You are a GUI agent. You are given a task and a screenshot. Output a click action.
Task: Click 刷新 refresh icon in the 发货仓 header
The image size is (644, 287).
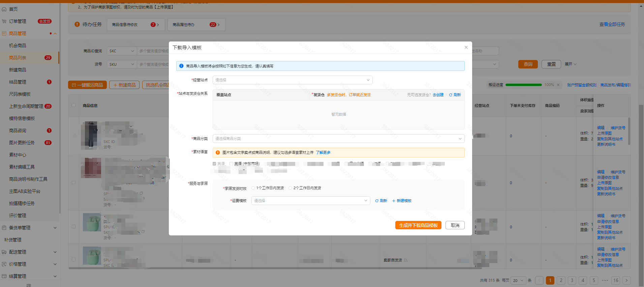pyautogui.click(x=451, y=95)
